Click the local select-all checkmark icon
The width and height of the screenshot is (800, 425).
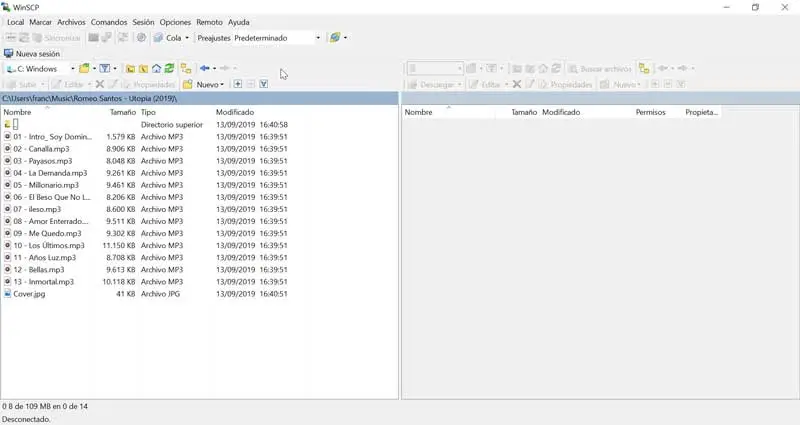tap(264, 84)
